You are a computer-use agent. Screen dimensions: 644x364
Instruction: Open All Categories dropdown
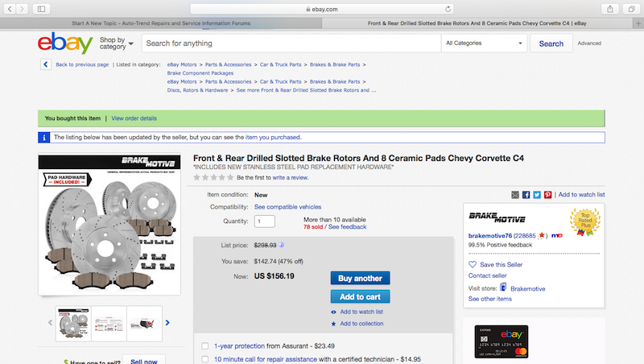[484, 43]
